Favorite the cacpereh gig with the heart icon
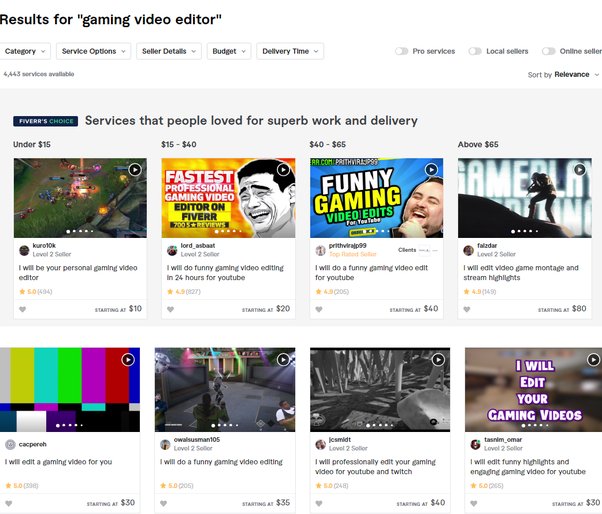This screenshot has width=602, height=514. pos(9,504)
